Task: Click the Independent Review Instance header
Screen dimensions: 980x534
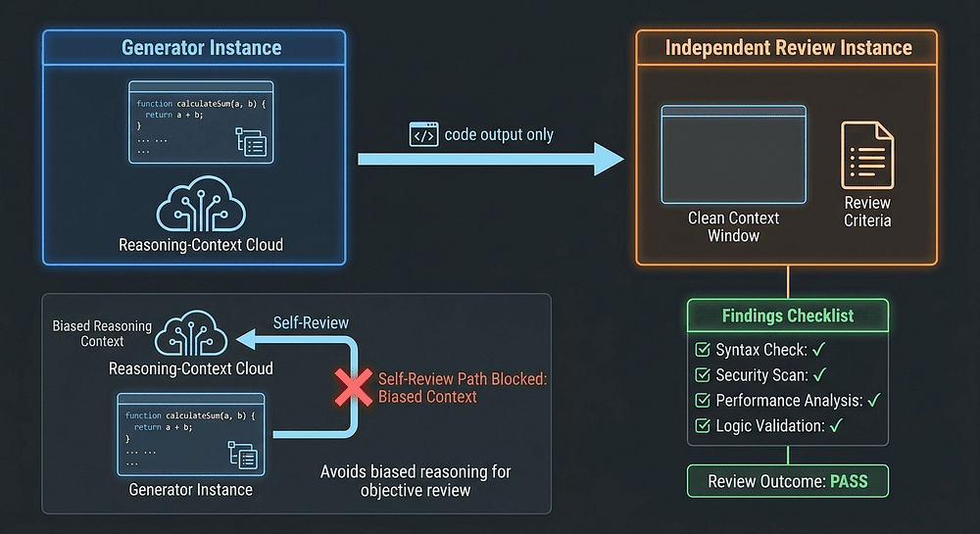Action: point(787,47)
